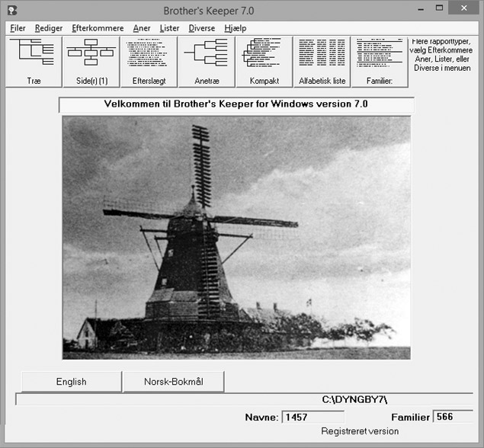Open the Alfabetisk liste report
Viewport: 484px width, 448px height.
point(322,62)
